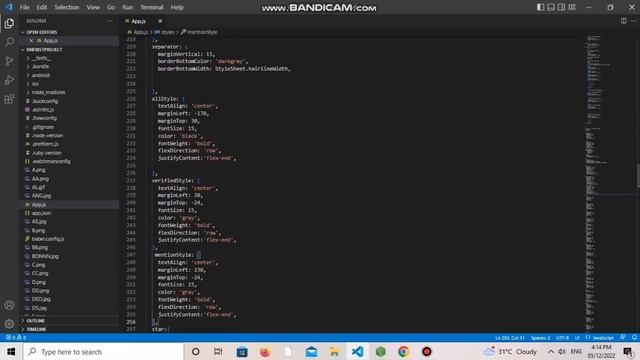This screenshot has width=640, height=360.
Task: Open the File menu
Action: click(x=24, y=7)
